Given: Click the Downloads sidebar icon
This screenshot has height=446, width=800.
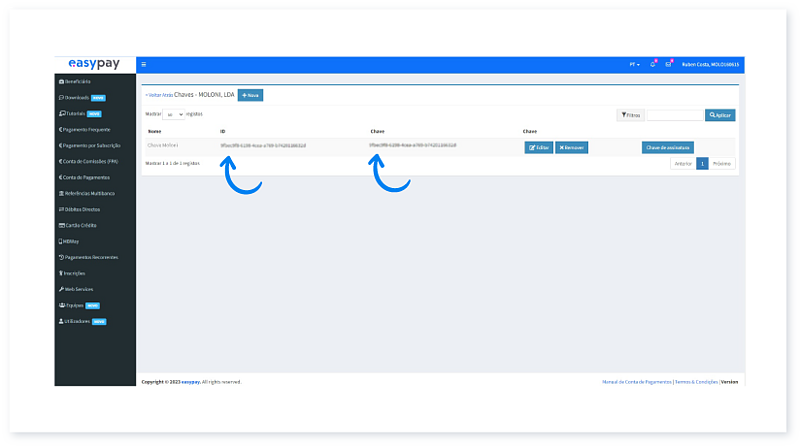Looking at the screenshot, I should (x=61, y=97).
